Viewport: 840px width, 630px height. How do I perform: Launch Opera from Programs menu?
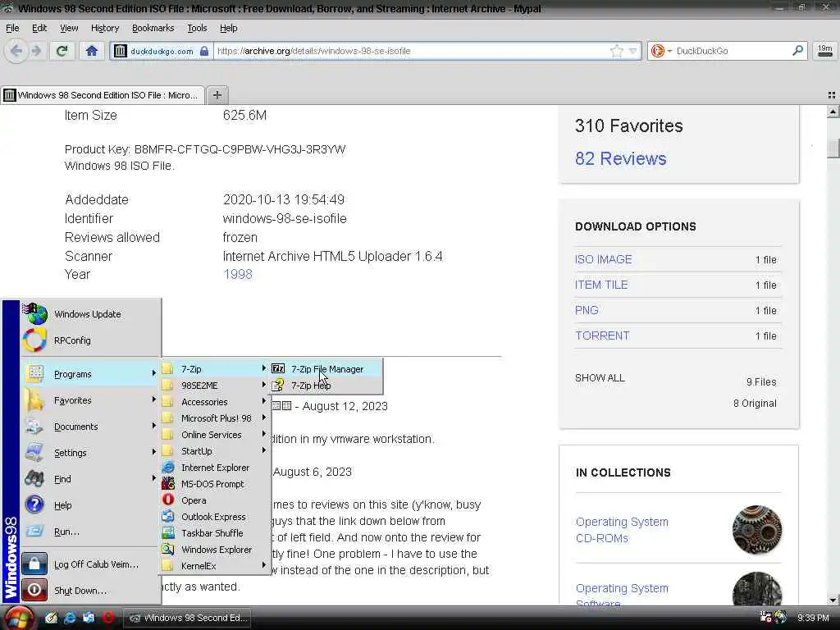click(x=215, y=500)
